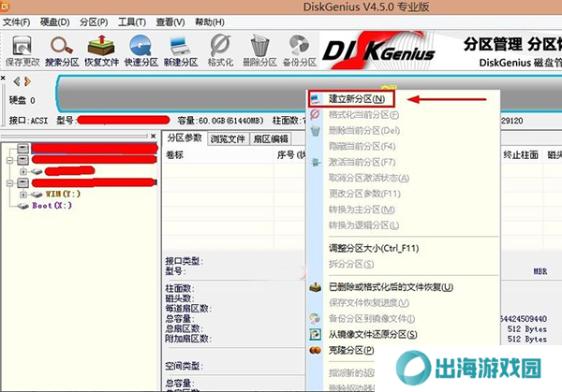Click the 容量:60.0GB(61440MB) text
Image resolution: width=562 pixels, height=392 pixels.
220,121
